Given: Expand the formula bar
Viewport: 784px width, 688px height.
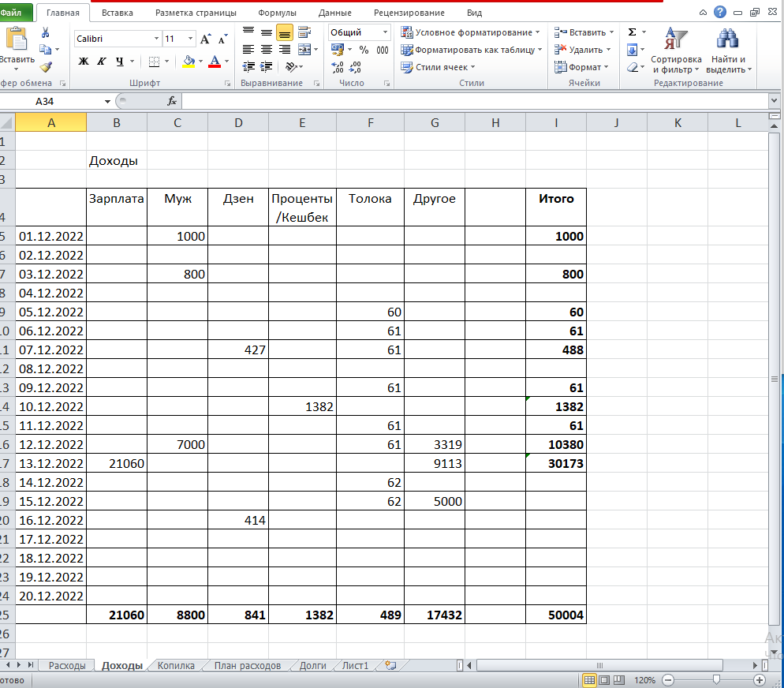Looking at the screenshot, I should click(774, 101).
